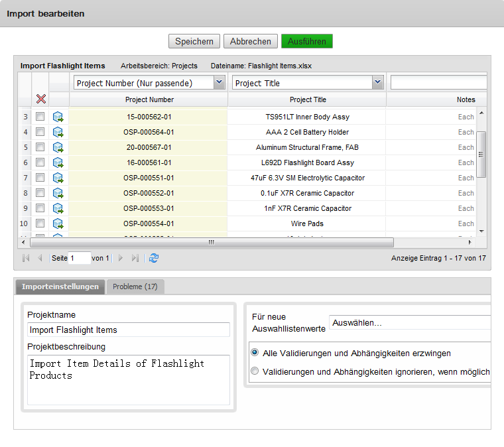Click the vertical scrollbar thumb of the grid
This screenshot has height=447, width=504.
(x=481, y=155)
